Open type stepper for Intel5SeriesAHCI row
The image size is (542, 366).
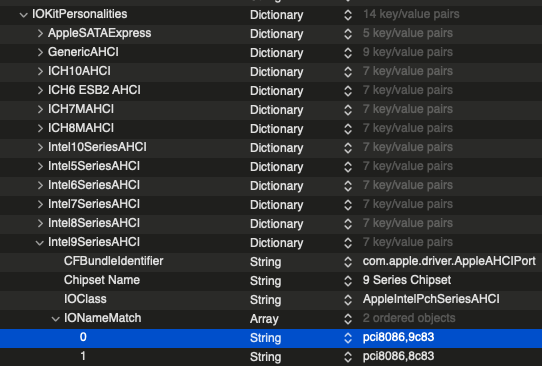pos(348,167)
